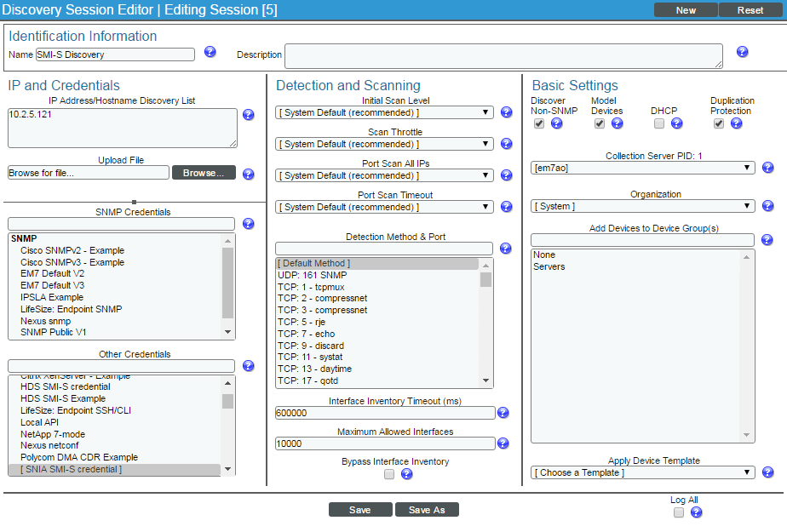
Task: Open the Organization dropdown
Action: (x=642, y=205)
